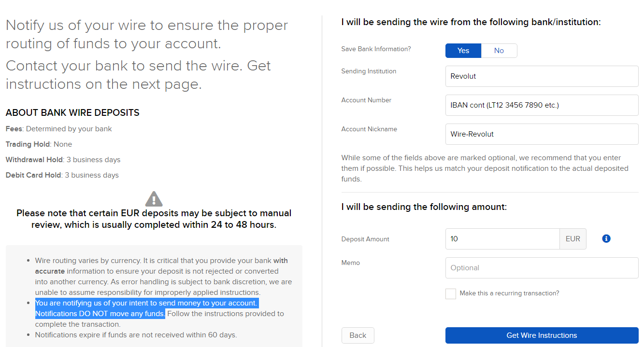Click the EUR currency addon label

[x=573, y=239]
